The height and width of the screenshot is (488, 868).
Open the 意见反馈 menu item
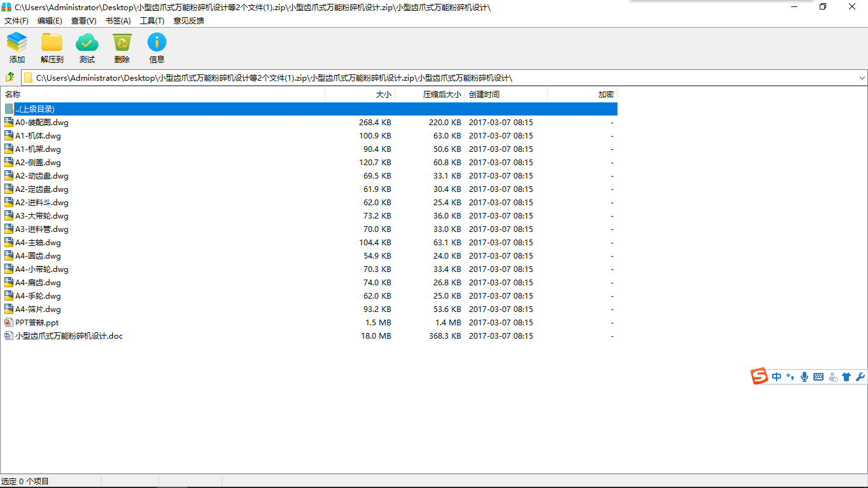189,21
